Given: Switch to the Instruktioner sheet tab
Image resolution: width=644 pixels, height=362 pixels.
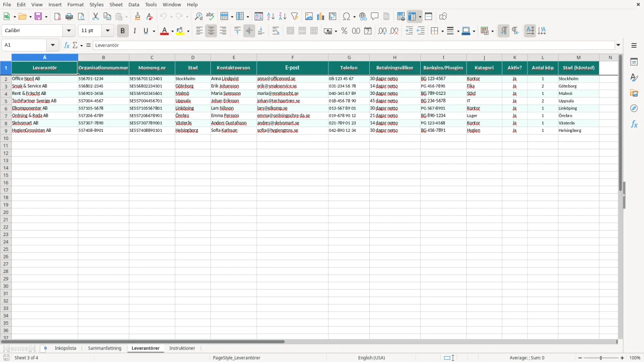Looking at the screenshot, I should point(182,348).
